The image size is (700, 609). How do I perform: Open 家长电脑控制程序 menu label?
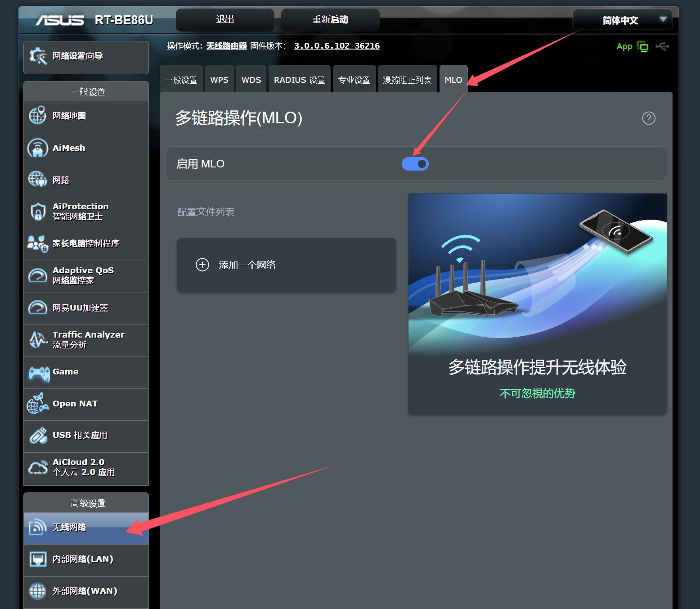click(x=86, y=244)
